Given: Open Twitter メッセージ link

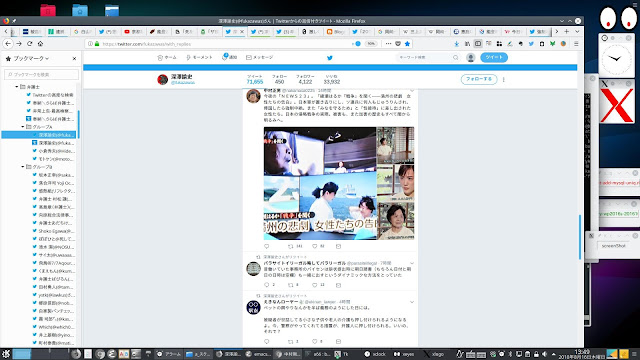Looking at the screenshot, I should 260,58.
